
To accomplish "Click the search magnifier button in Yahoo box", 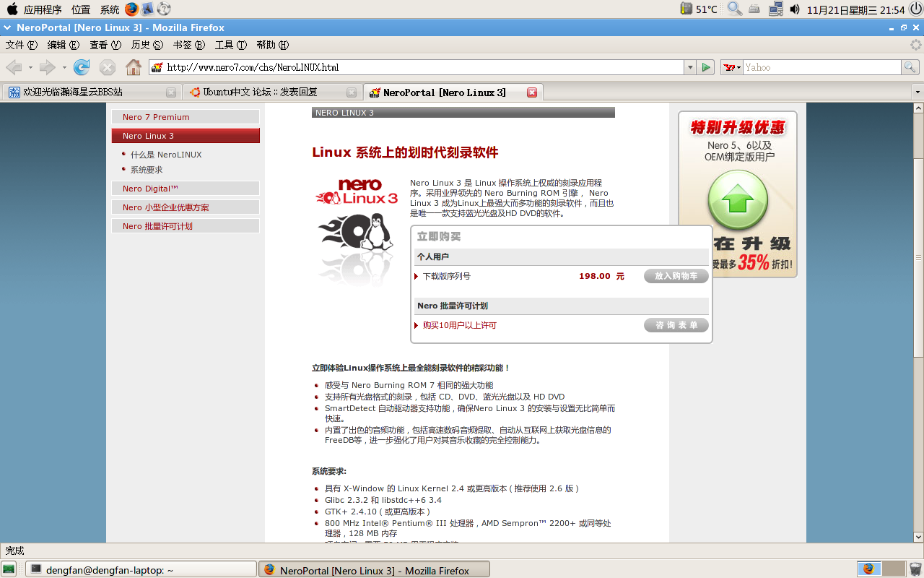I will 910,67.
